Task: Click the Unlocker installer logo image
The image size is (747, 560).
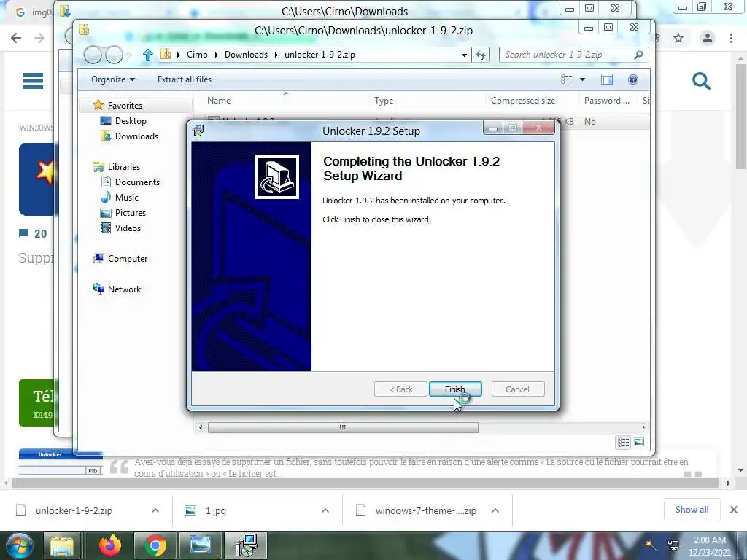Action: pyautogui.click(x=276, y=176)
